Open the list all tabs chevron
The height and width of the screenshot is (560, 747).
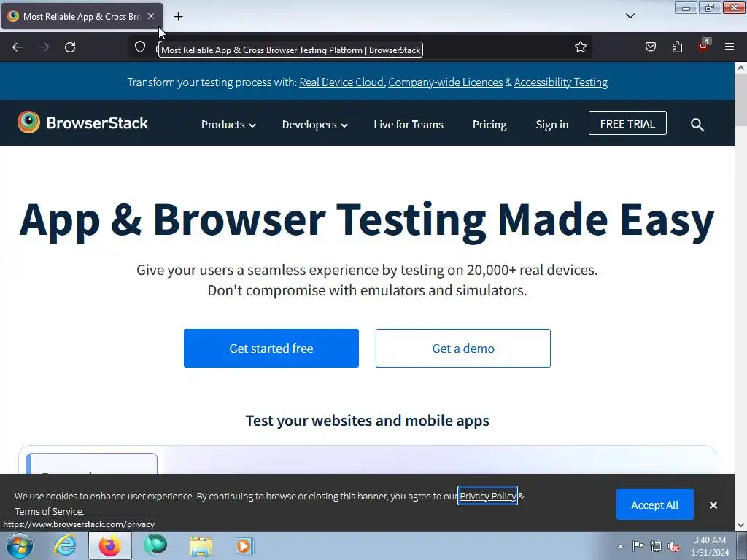coord(630,16)
